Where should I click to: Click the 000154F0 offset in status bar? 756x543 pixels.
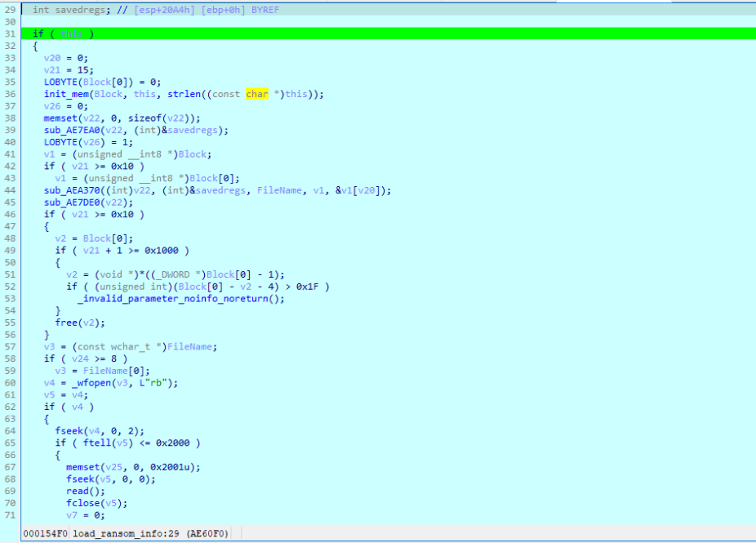[x=44, y=533]
